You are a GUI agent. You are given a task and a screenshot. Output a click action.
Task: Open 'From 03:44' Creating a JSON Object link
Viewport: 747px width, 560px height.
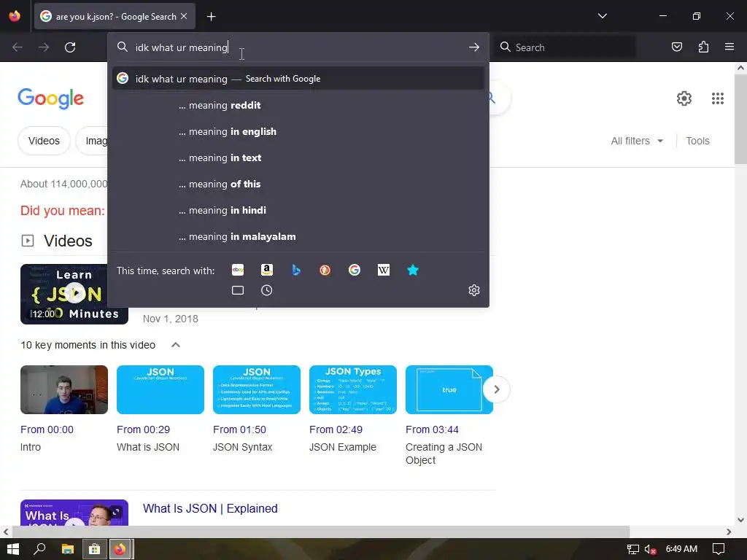click(432, 429)
